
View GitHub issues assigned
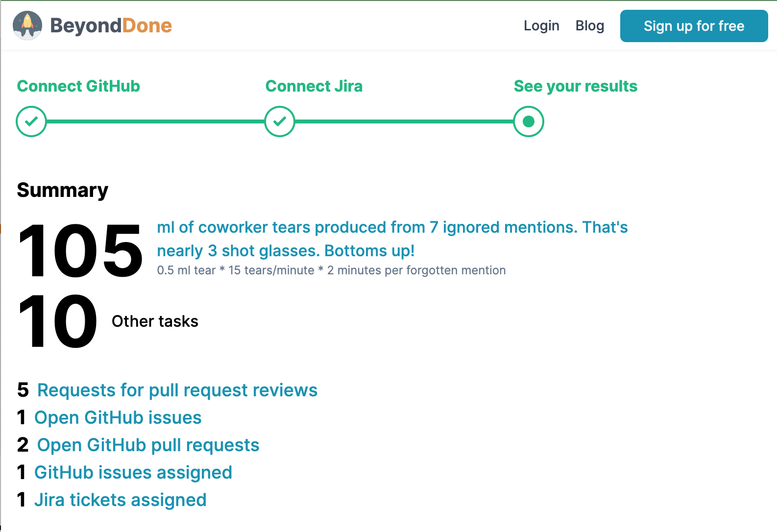coord(133,472)
